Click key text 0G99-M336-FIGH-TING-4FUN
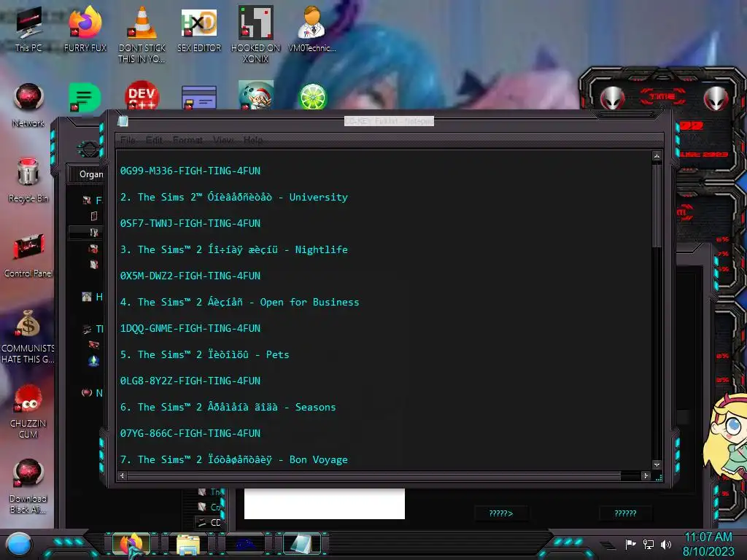Viewport: 747px width, 560px height. pos(190,171)
